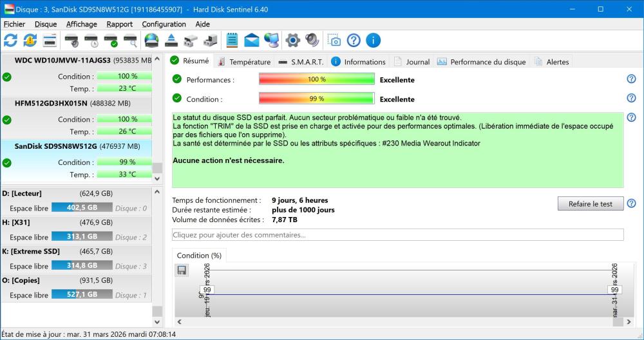
Task: Click the monitor with globe network icon
Action: point(272,40)
